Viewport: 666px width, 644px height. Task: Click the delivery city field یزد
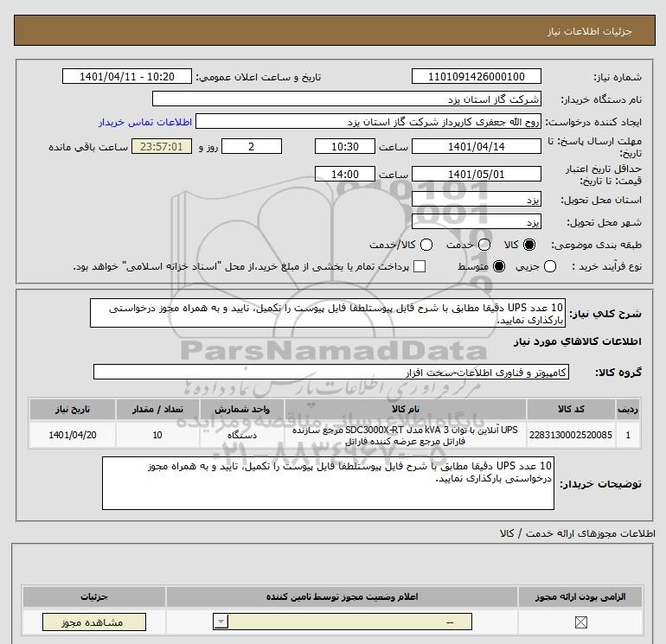(x=476, y=221)
